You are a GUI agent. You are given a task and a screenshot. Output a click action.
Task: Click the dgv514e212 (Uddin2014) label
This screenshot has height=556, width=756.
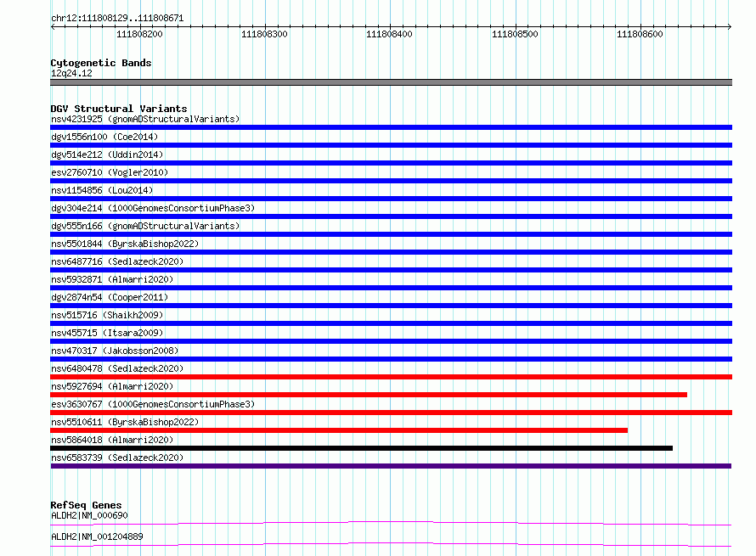click(107, 154)
